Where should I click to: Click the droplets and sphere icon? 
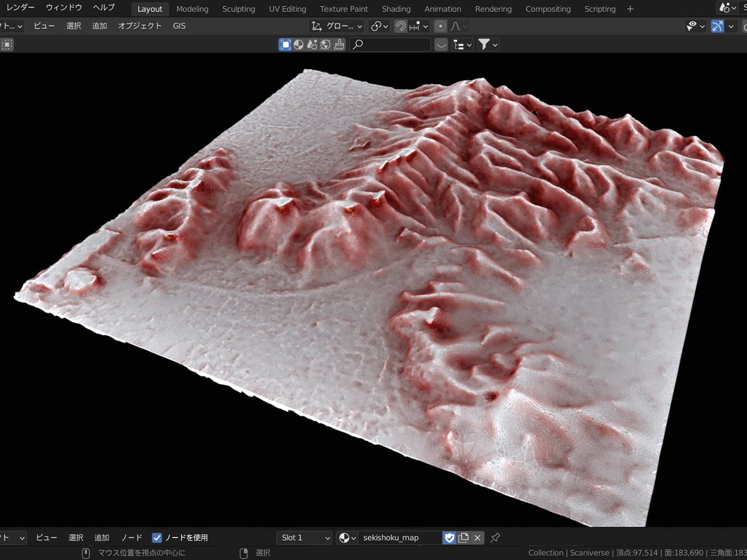coord(312,44)
